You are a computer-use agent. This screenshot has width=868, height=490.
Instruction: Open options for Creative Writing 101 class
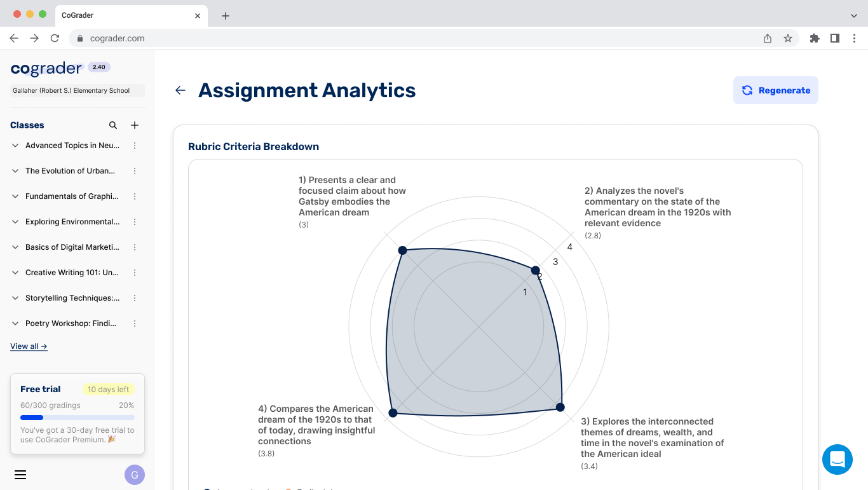[x=135, y=273]
